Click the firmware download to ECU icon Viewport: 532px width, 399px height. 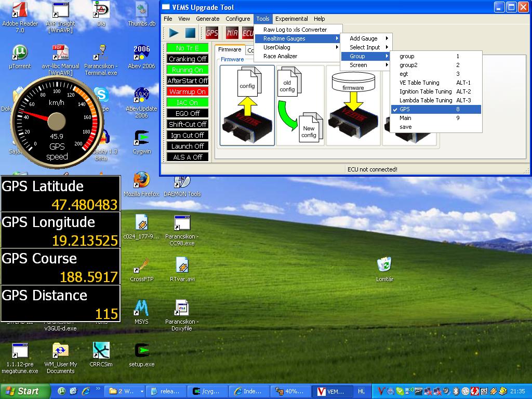coord(353,105)
